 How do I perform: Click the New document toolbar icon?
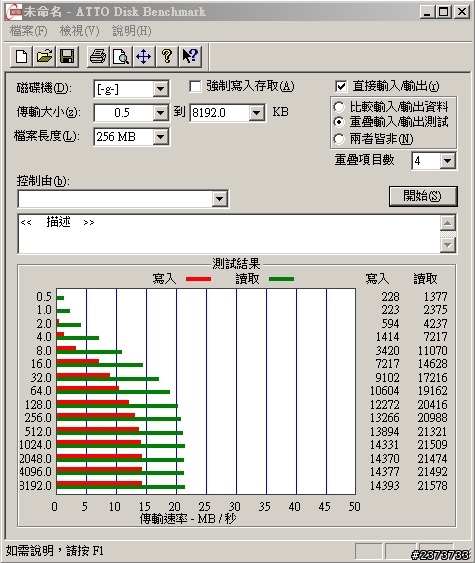[x=21, y=56]
